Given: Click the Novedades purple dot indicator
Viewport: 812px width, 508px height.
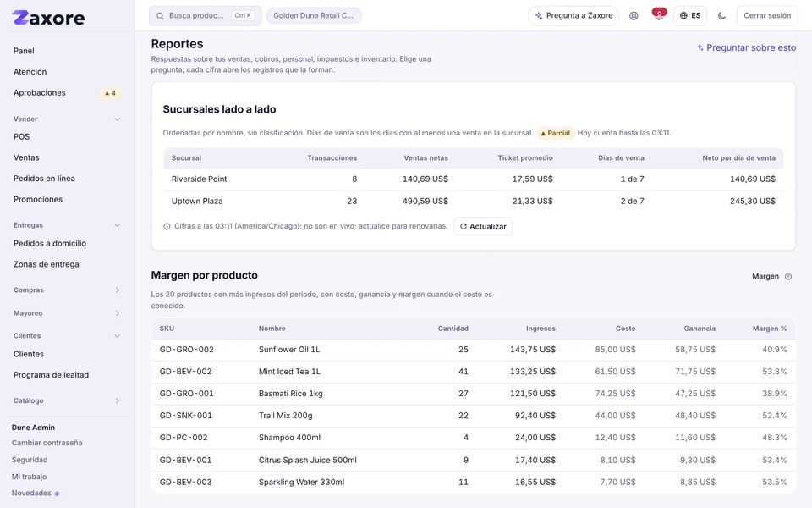Looking at the screenshot, I should point(57,494).
